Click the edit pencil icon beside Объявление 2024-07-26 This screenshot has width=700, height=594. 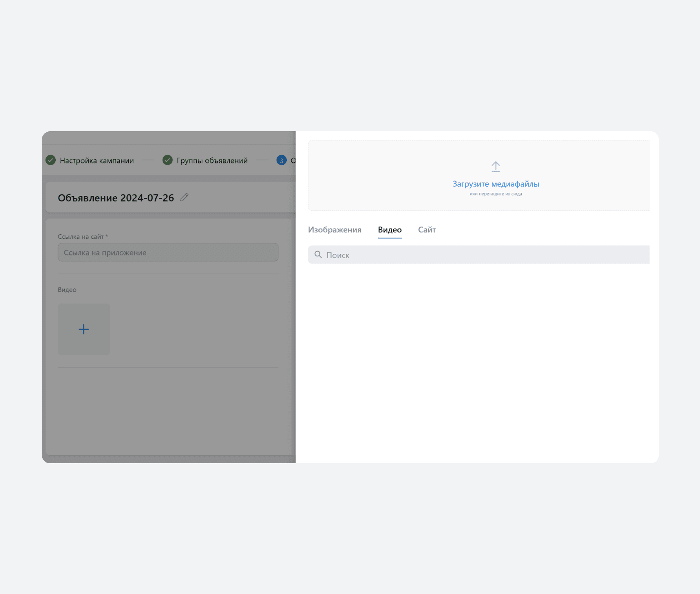tap(184, 197)
